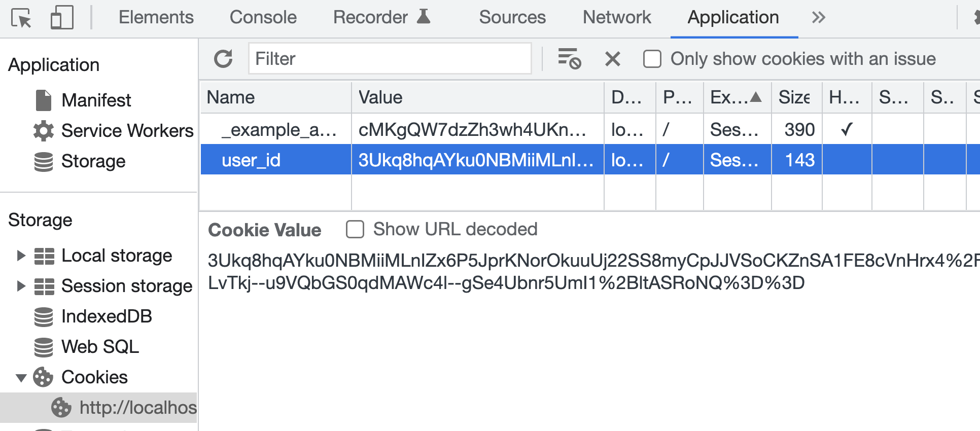
Task: Click the cookie Filter input field
Action: pyautogui.click(x=390, y=59)
